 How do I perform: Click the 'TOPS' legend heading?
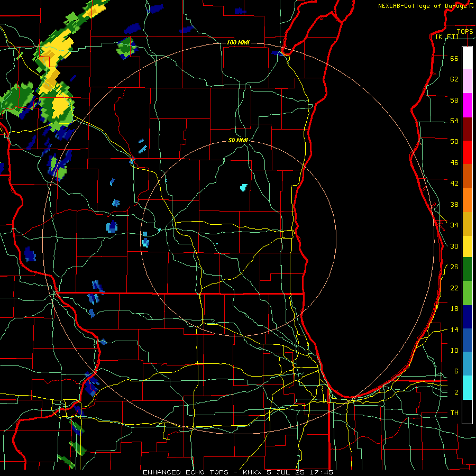(x=465, y=31)
